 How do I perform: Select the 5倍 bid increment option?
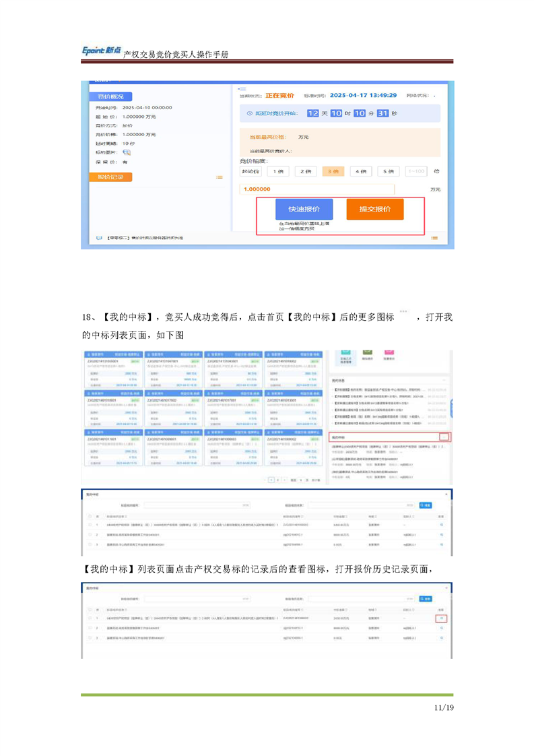(387, 172)
